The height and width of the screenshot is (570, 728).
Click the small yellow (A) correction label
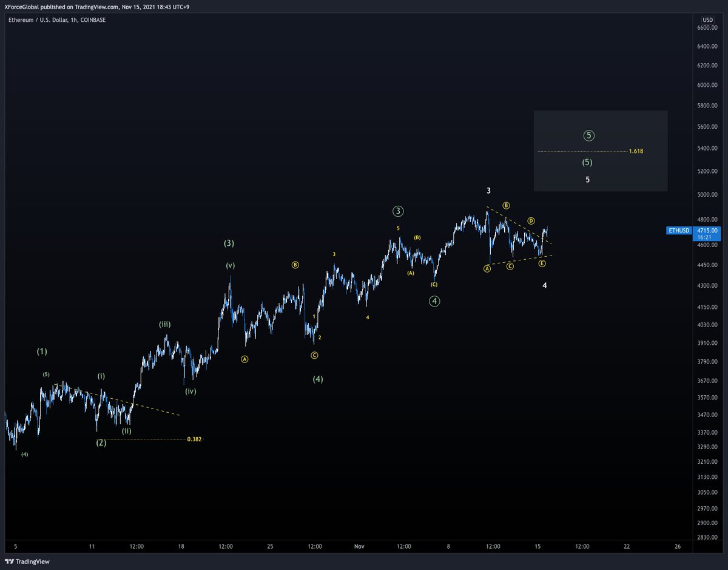tap(411, 273)
